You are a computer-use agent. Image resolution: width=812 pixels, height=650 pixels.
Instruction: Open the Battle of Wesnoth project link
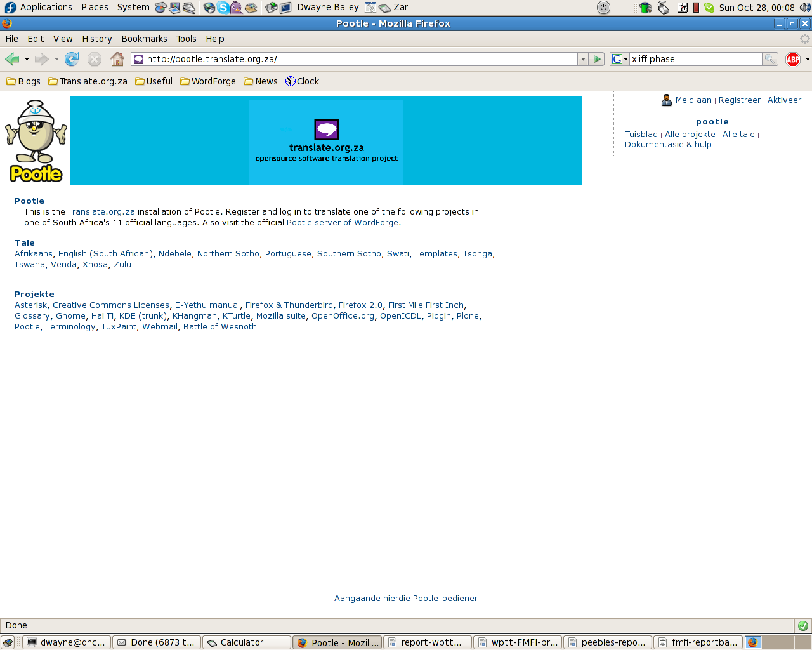click(220, 327)
